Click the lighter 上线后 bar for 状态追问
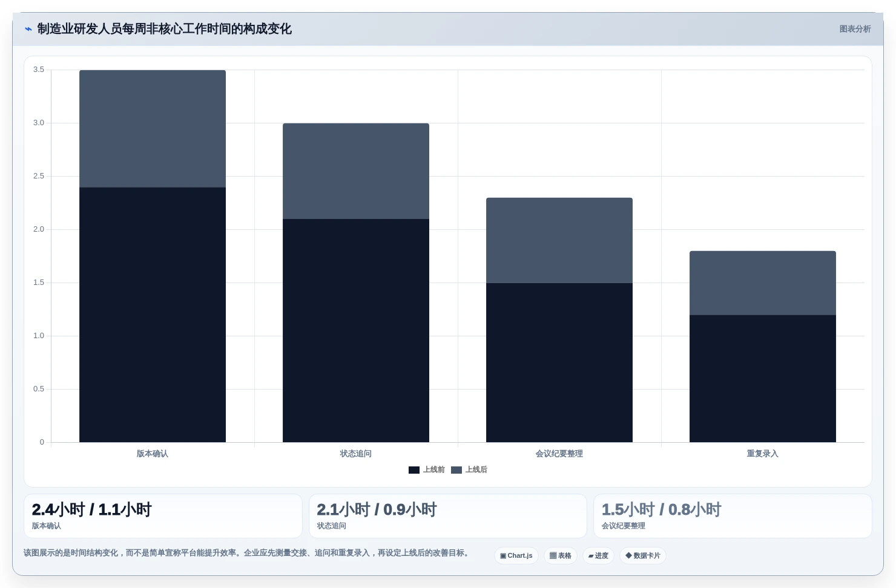896x588 pixels. click(356, 171)
